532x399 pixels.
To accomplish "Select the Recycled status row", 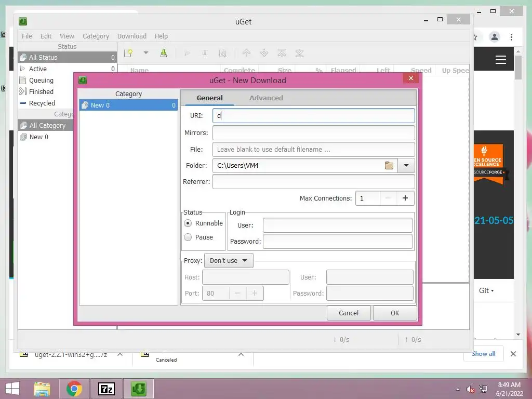I will coord(46,103).
